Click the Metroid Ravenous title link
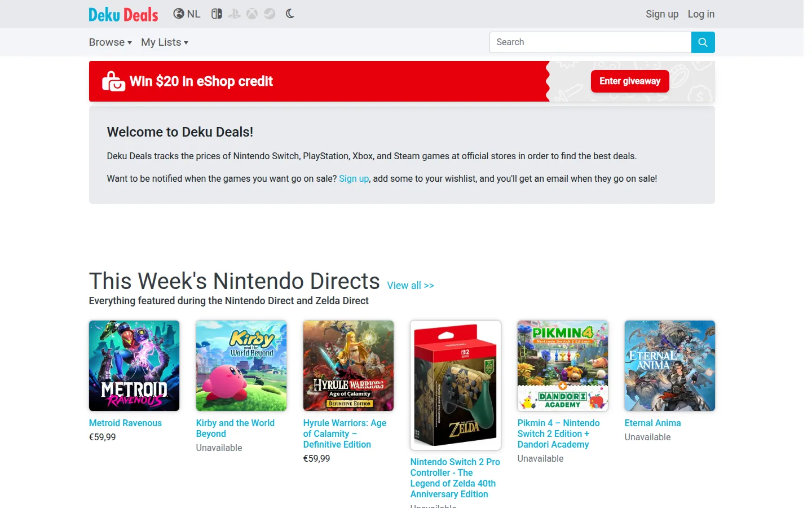Screen dimensions: 812x508 (x=125, y=423)
